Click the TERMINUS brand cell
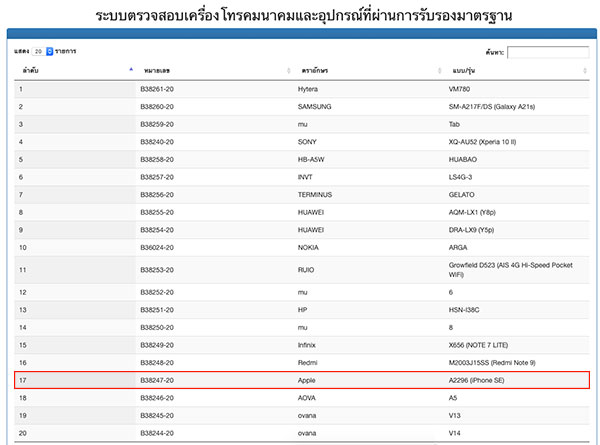The width and height of the screenshot is (600, 445). click(x=315, y=195)
